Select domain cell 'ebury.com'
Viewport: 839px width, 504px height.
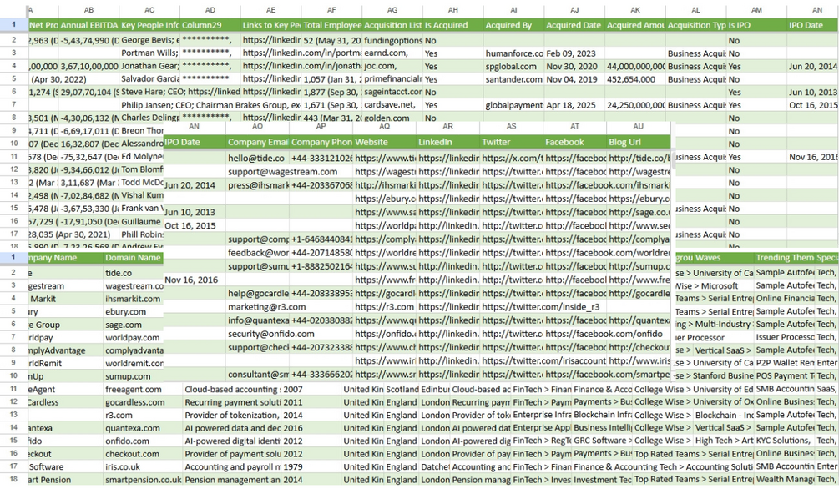[134, 312]
